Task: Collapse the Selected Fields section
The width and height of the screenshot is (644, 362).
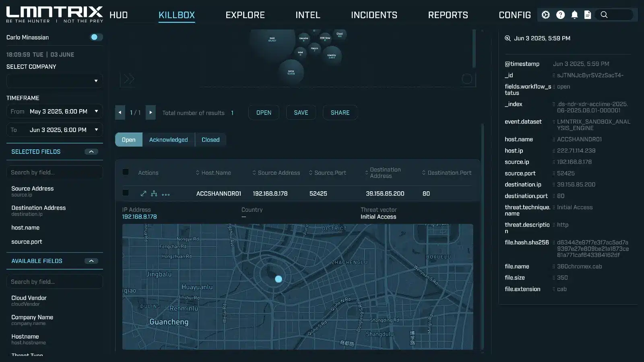Action: coord(91,152)
